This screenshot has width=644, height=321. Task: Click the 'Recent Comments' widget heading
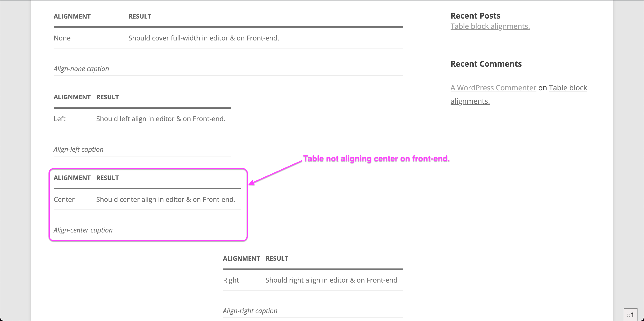click(x=486, y=64)
